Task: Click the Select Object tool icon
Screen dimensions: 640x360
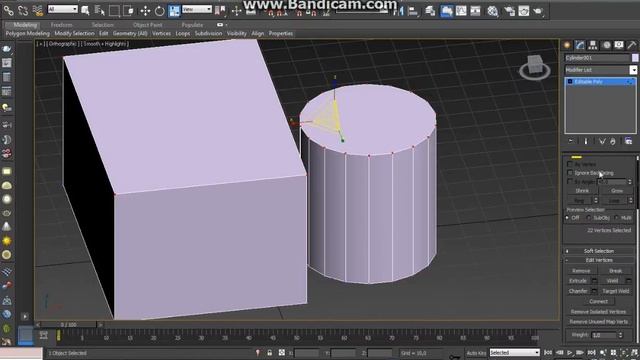Action: coord(85,10)
